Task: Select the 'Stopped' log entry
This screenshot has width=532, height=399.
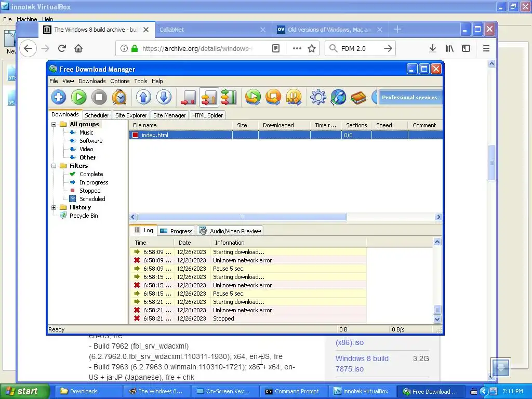Action: 248,318
